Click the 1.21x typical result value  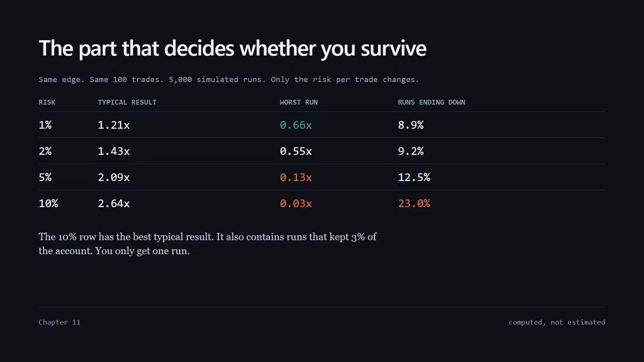114,125
